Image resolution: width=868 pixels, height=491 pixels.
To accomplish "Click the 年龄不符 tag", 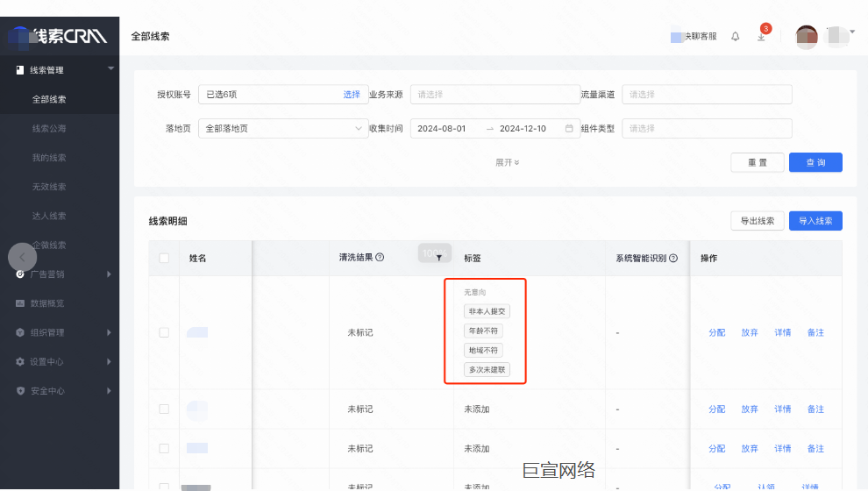I will [x=483, y=331].
